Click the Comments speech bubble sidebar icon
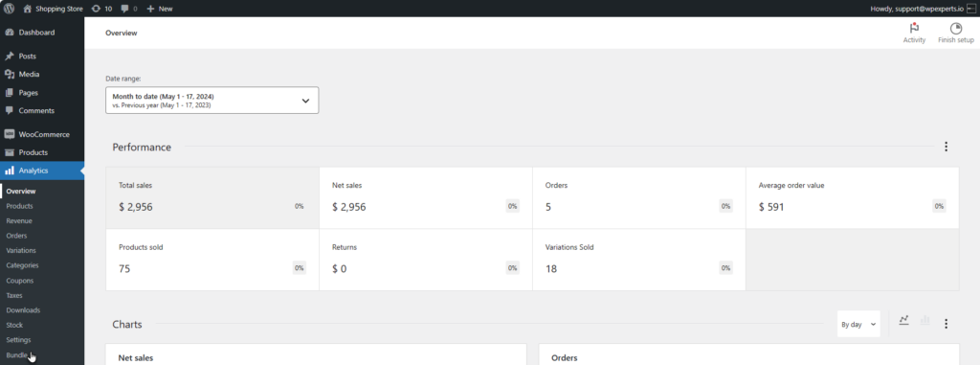Screen dimensions: 980x365 (x=10, y=111)
